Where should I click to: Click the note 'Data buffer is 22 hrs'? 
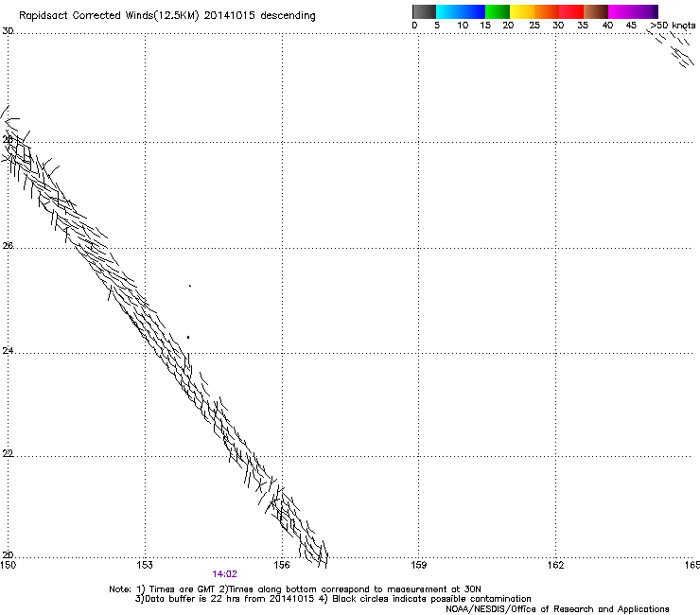click(191, 599)
